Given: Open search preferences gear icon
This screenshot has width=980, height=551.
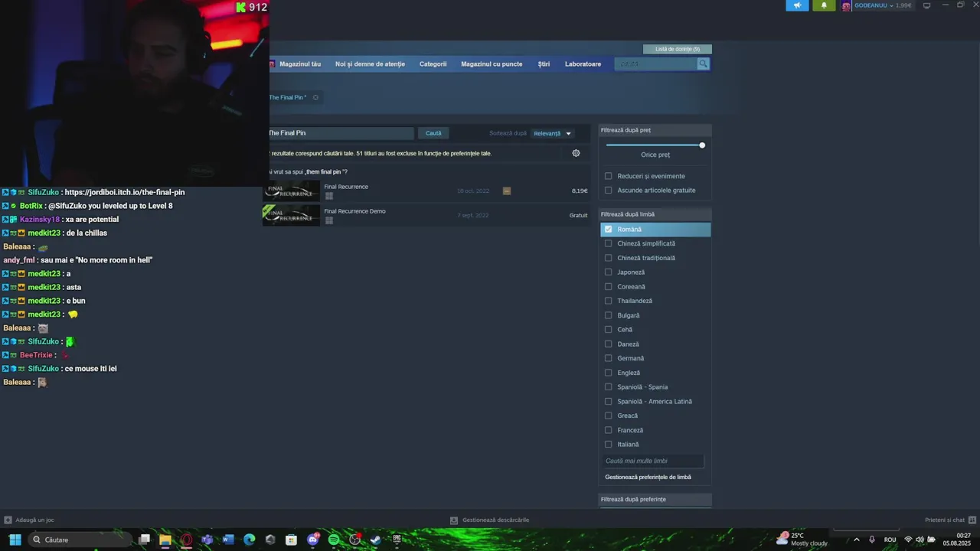Looking at the screenshot, I should [576, 153].
